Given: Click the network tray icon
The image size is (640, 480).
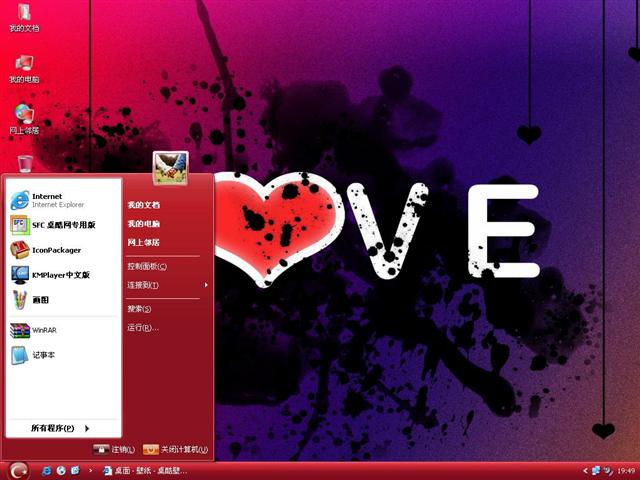Looking at the screenshot, I should (596, 471).
